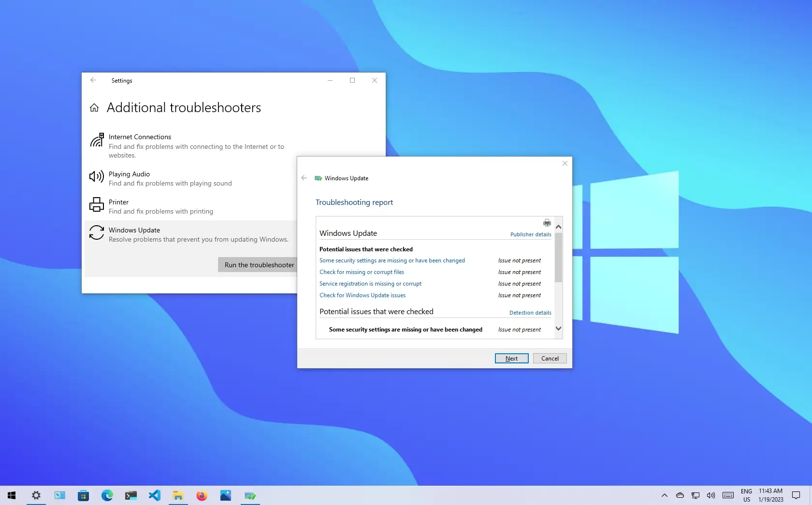Click scrollbar up arrow in report
This screenshot has width=812, height=505.
pos(558,227)
